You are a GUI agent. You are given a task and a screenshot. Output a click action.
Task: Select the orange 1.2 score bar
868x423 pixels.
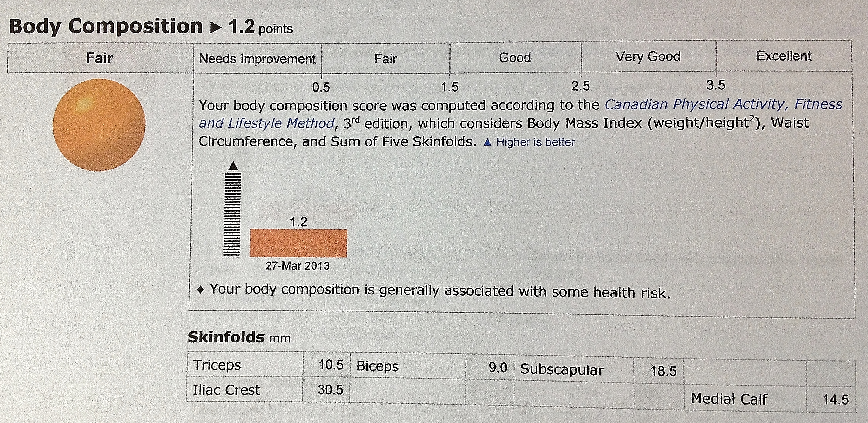click(x=298, y=243)
